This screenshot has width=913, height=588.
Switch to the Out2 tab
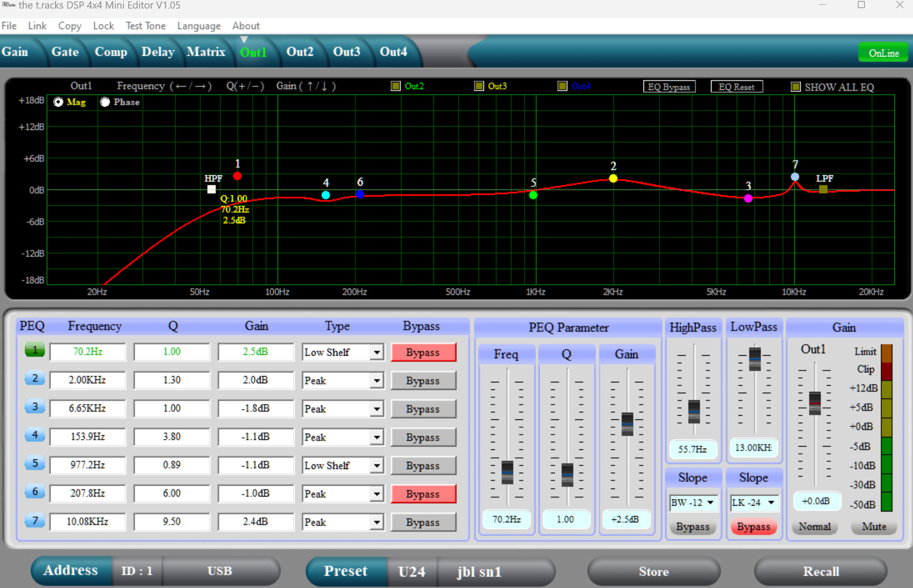pos(300,51)
